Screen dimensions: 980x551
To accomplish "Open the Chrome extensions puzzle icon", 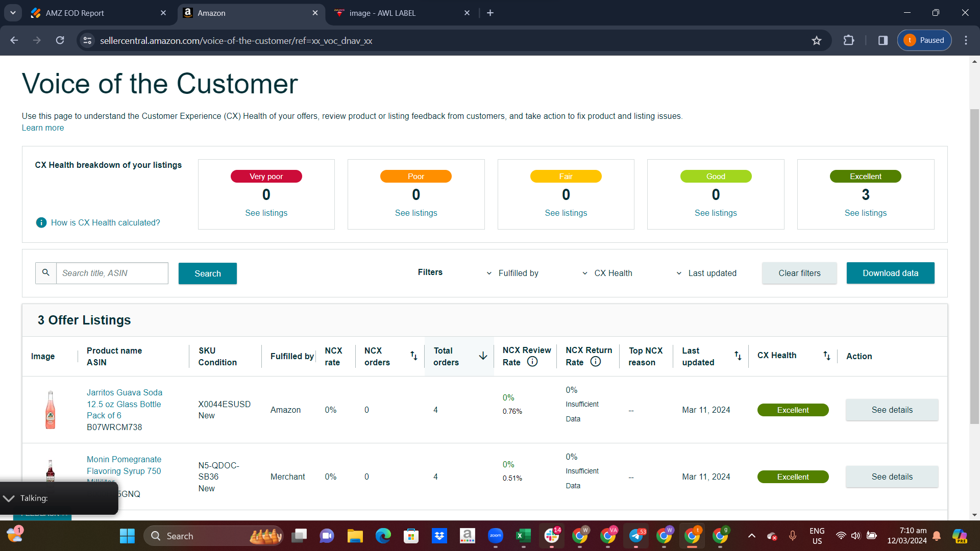I will (x=849, y=40).
